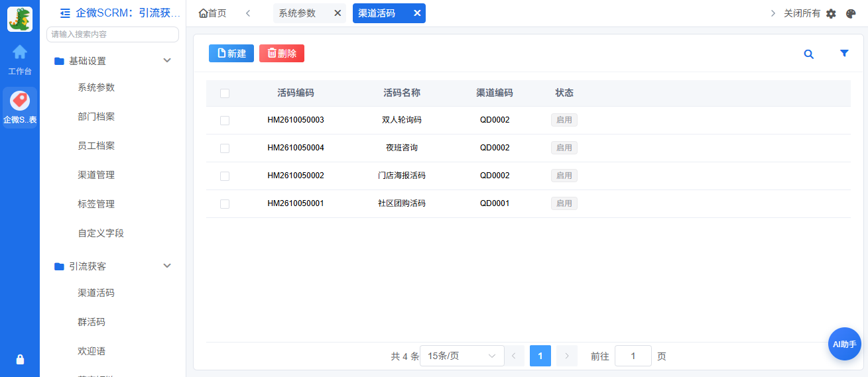
Task: Select the 企微S..表 tag icon
Action: tap(20, 100)
